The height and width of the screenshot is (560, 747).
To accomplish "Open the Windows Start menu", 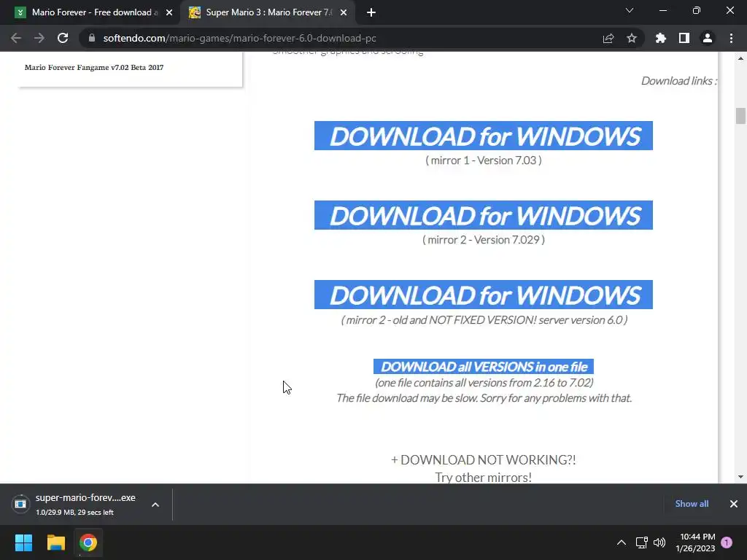I will pos(23,542).
